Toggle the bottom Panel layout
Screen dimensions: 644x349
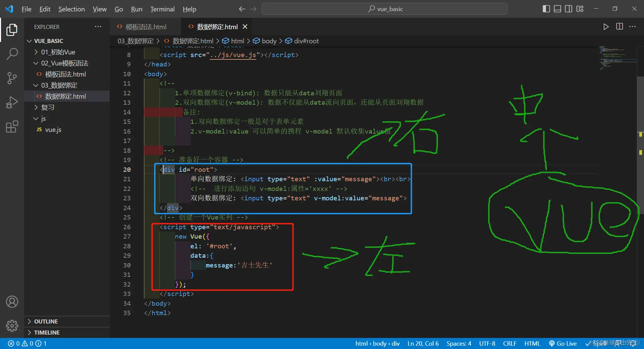[557, 9]
